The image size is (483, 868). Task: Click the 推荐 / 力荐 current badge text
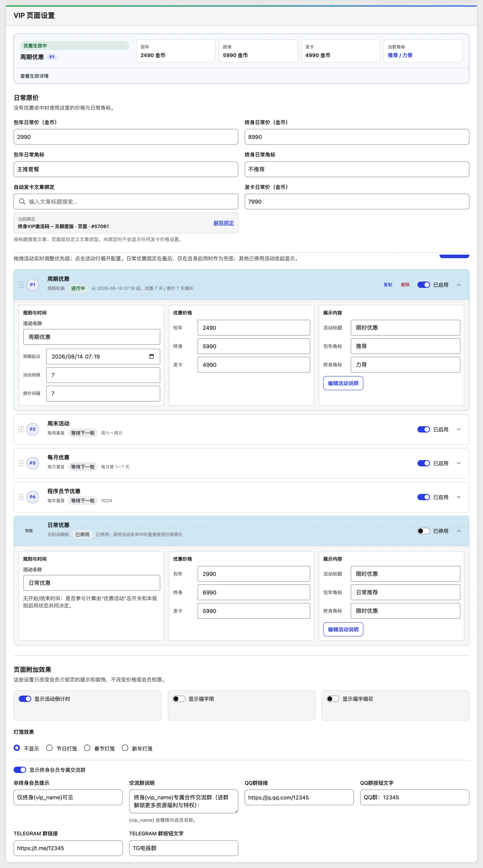click(400, 55)
